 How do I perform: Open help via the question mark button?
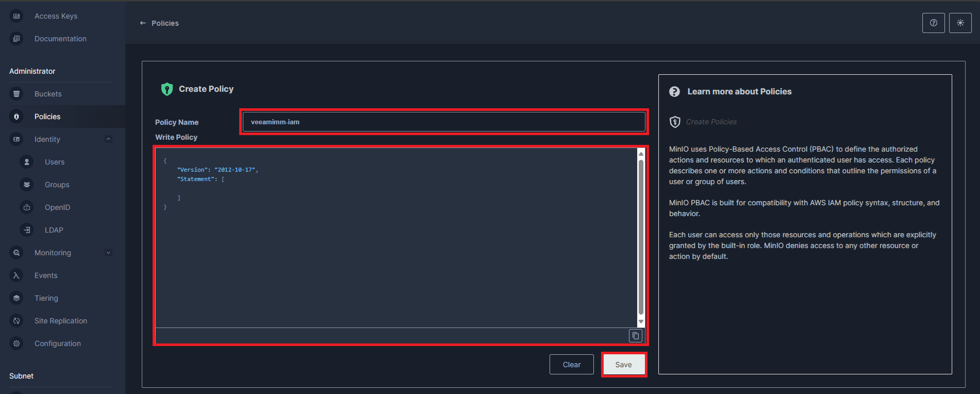(x=934, y=23)
